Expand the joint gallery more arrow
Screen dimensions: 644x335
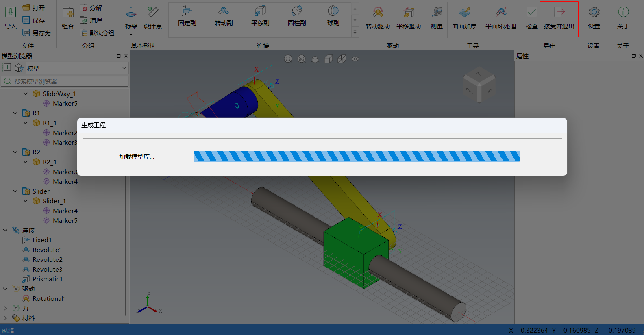point(355,33)
